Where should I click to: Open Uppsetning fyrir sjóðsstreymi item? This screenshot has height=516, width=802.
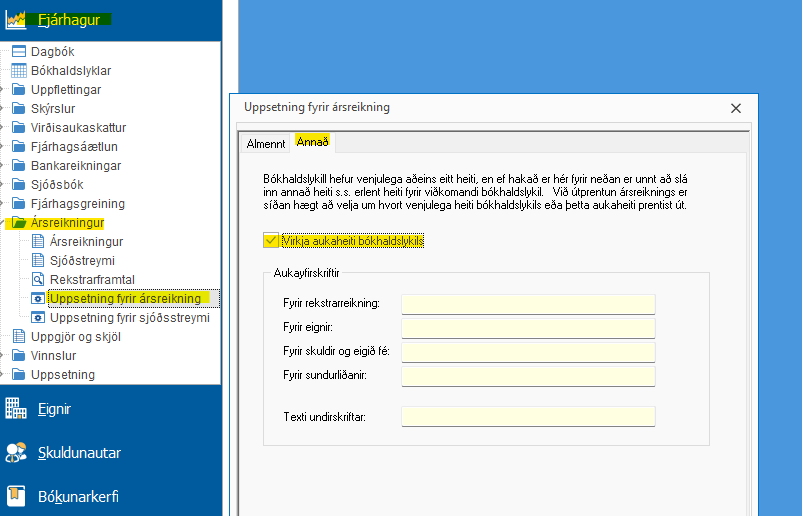[x=129, y=317]
